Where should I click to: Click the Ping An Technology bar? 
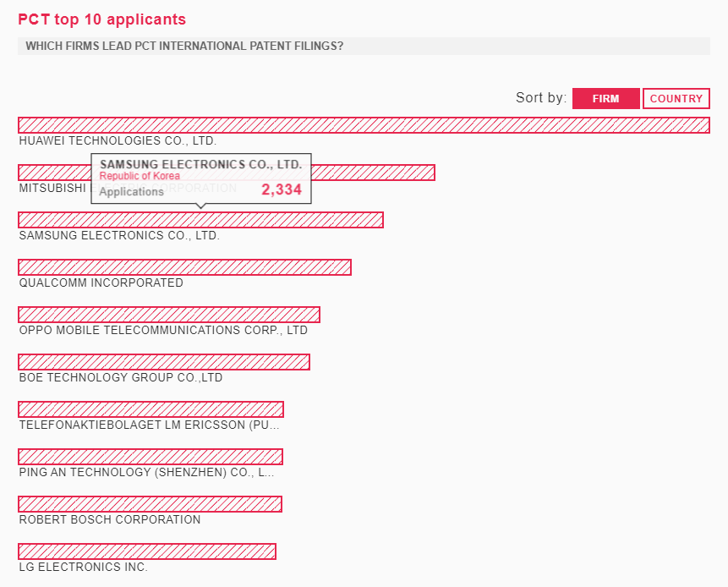pos(151,457)
